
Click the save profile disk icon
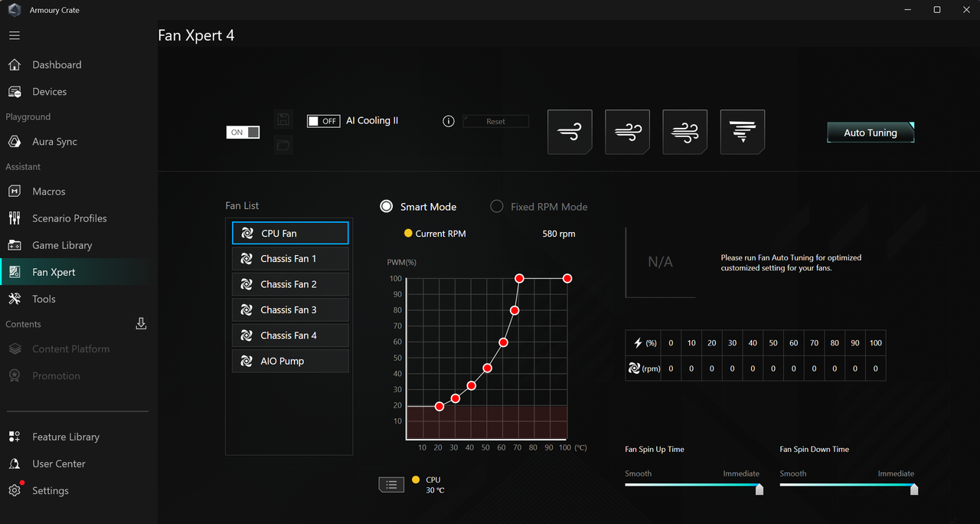tap(283, 119)
